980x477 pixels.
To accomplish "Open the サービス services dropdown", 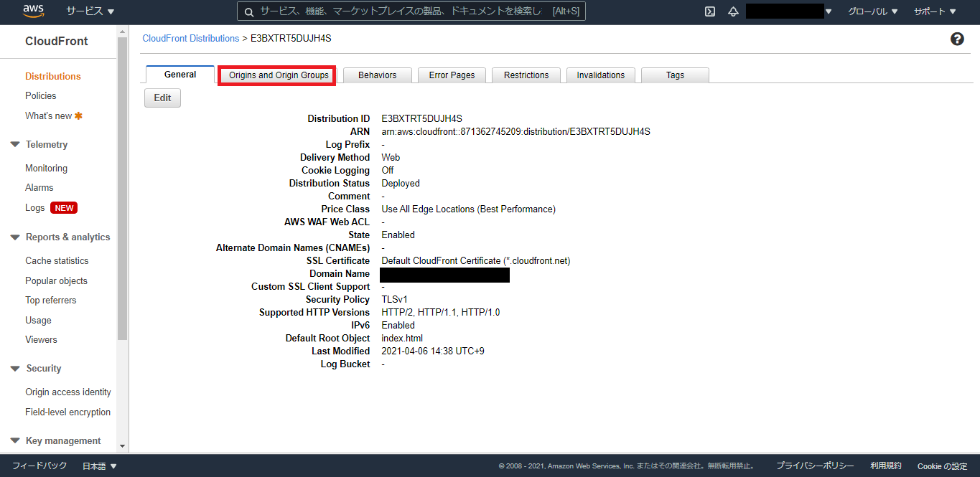I will point(90,11).
